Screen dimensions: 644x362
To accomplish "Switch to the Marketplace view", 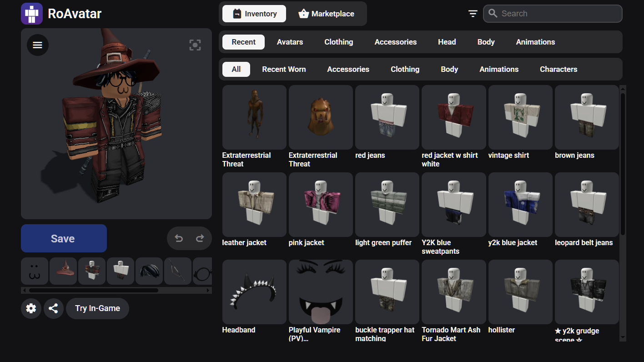I will click(x=326, y=14).
